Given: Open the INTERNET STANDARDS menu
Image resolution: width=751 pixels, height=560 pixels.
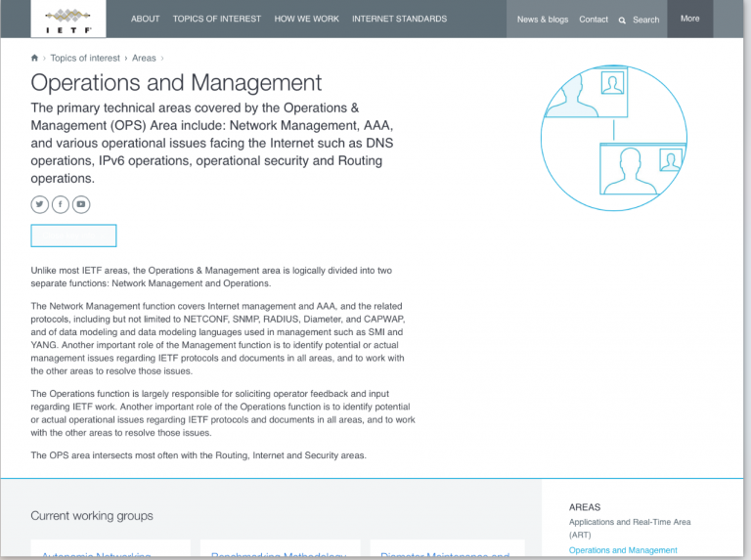Looking at the screenshot, I should [399, 19].
